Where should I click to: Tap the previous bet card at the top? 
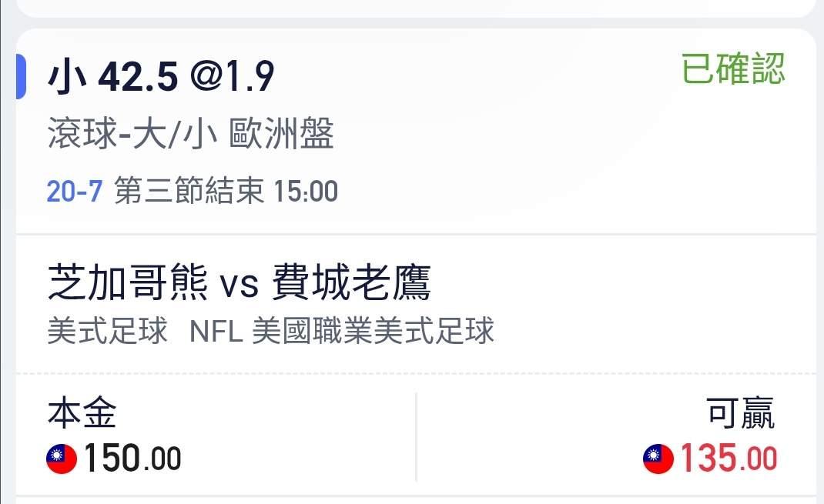point(416,8)
